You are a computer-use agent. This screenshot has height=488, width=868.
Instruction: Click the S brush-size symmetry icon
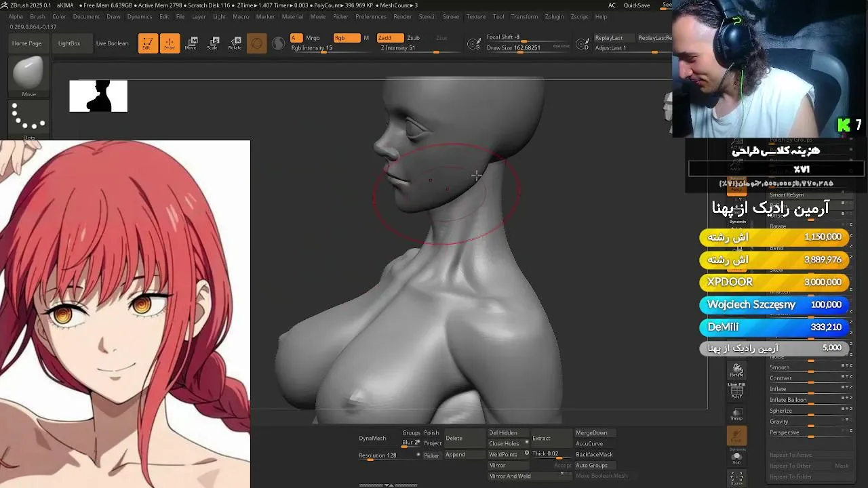[474, 45]
